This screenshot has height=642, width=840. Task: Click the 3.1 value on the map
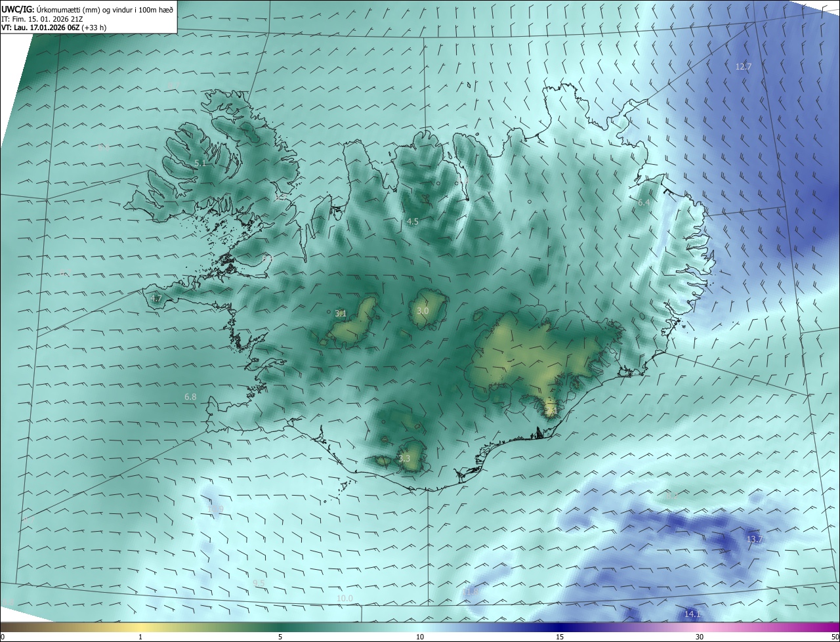pos(341,313)
